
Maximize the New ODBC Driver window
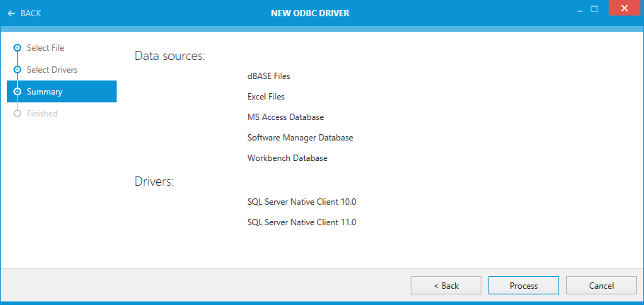pos(595,10)
